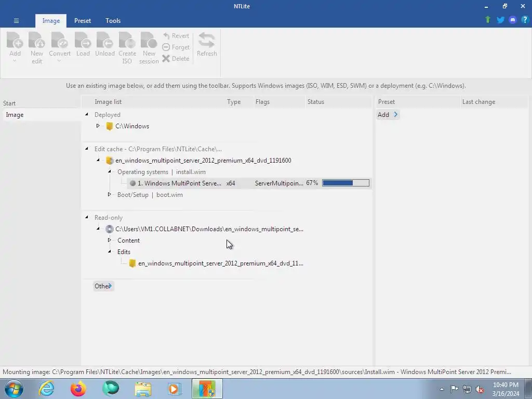Image resolution: width=532 pixels, height=399 pixels.
Task: Click the folder icon under Edits
Action: pos(132,263)
